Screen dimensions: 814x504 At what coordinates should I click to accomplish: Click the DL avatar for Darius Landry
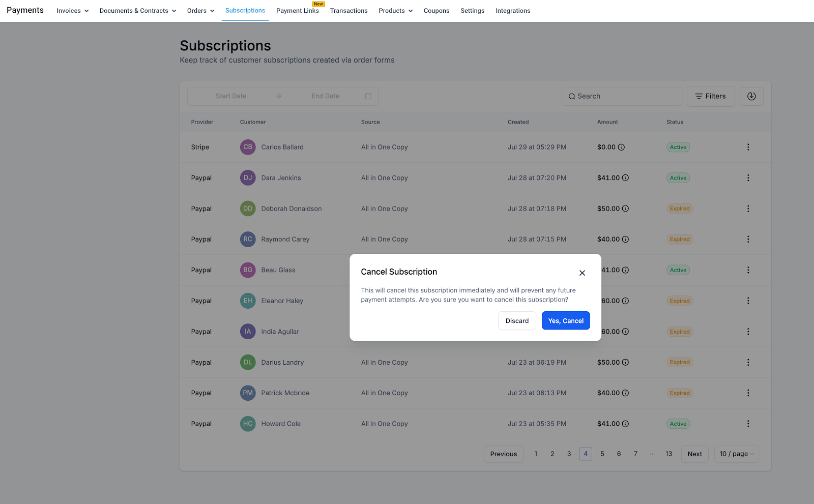coord(248,362)
